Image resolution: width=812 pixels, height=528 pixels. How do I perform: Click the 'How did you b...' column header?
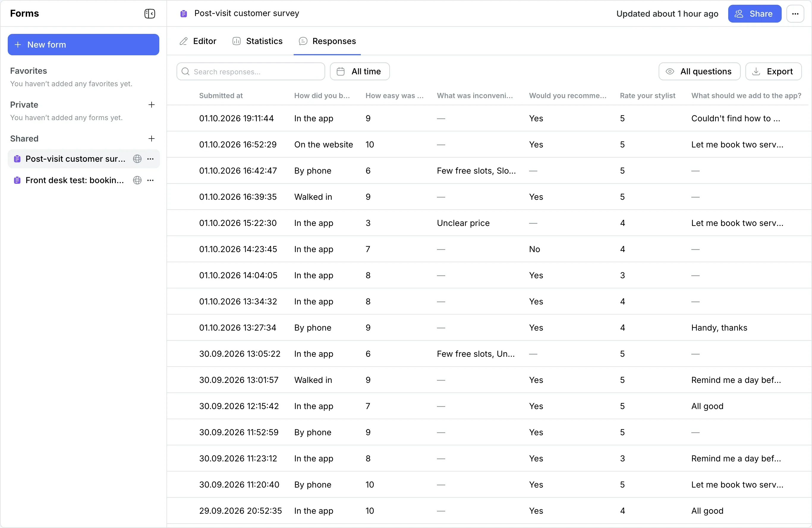click(x=322, y=96)
